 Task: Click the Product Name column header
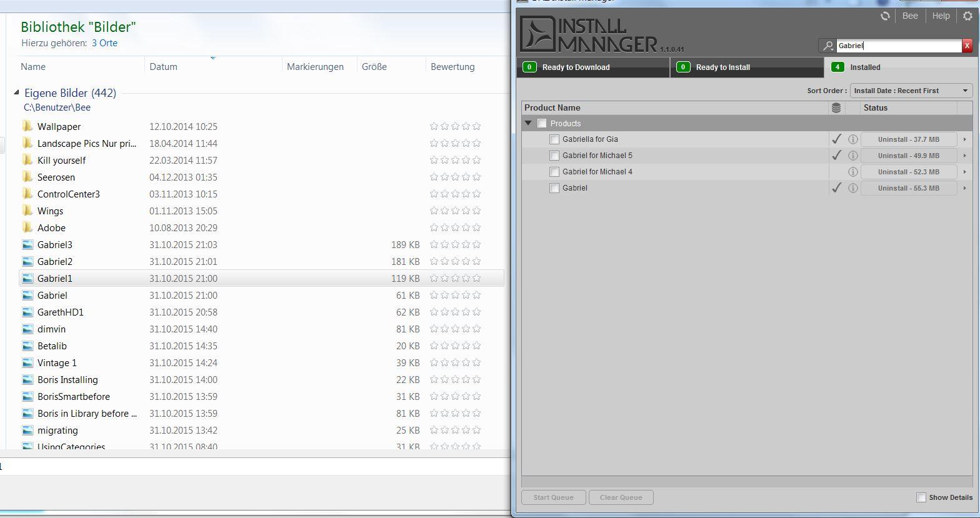click(675, 108)
